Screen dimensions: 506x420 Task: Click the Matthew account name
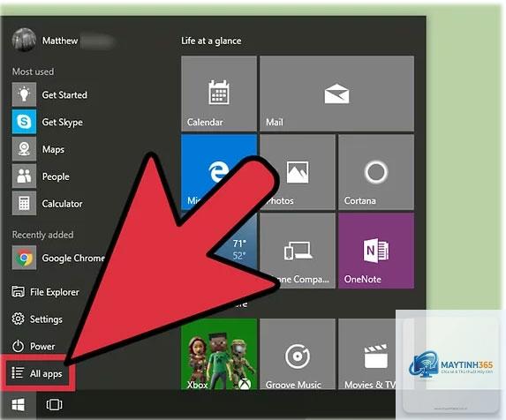60,41
